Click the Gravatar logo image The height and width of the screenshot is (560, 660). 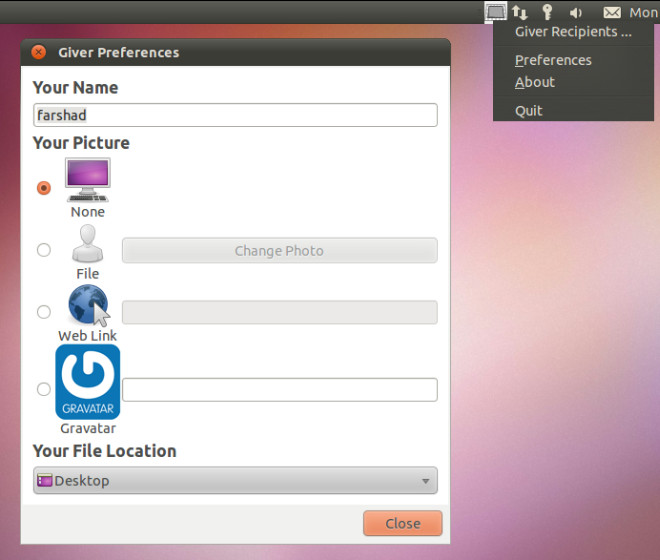88,382
